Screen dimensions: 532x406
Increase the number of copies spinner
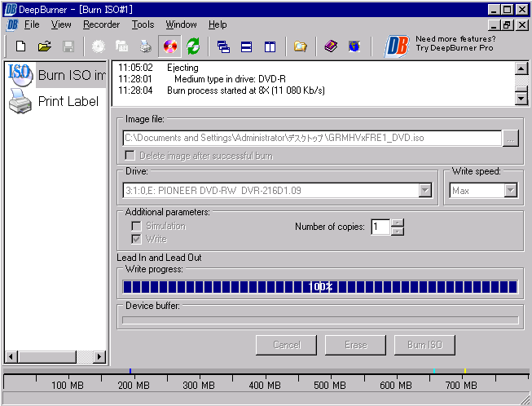point(398,223)
